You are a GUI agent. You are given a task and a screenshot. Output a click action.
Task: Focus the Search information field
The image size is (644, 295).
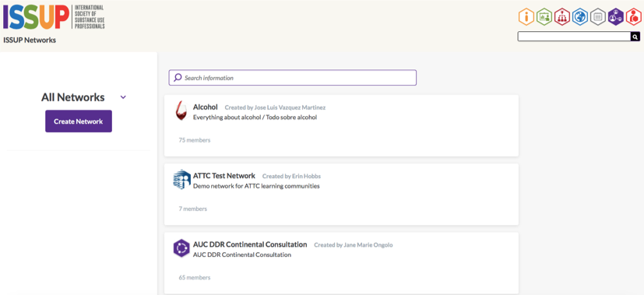click(293, 78)
